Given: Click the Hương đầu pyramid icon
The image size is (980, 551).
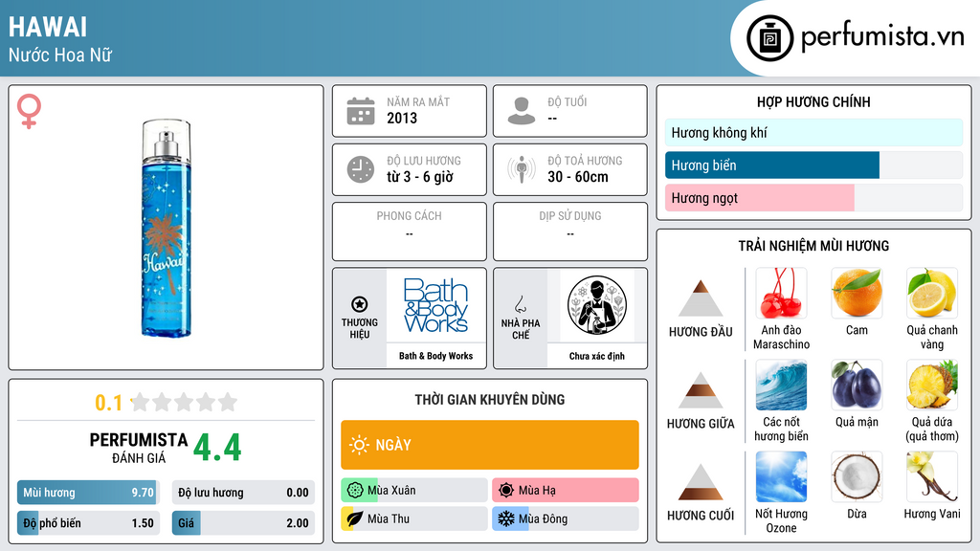Looking at the screenshot, I should (701, 298).
